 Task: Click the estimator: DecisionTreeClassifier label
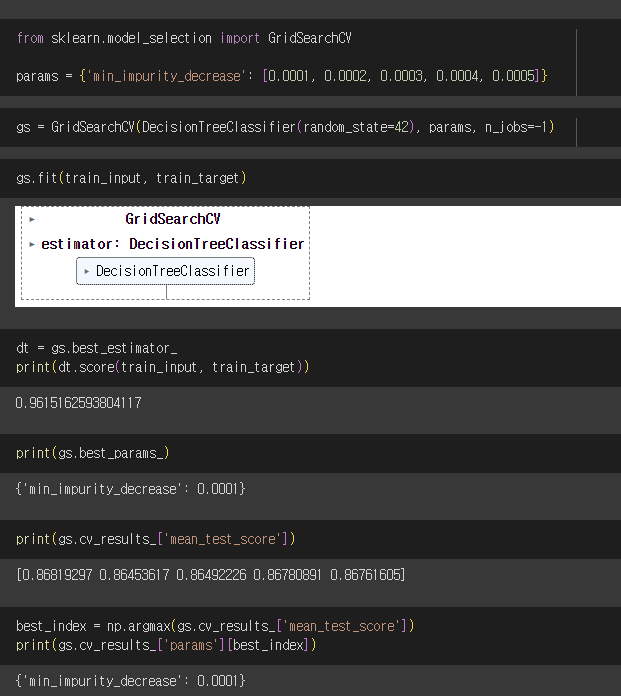tap(173, 244)
